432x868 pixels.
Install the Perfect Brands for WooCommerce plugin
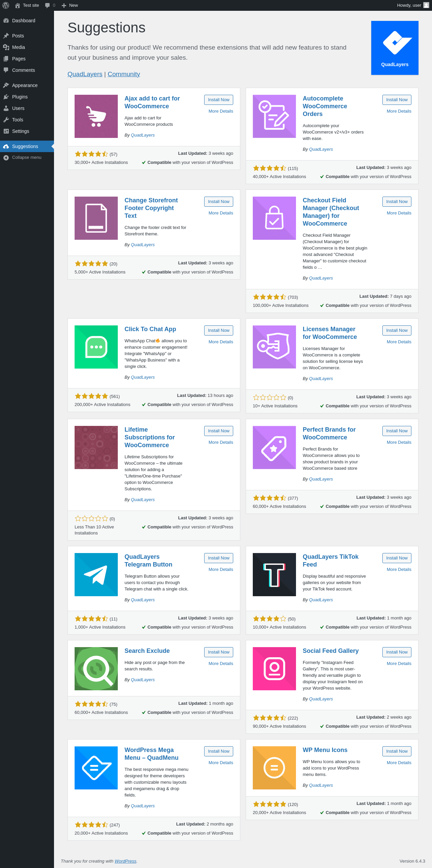click(397, 431)
